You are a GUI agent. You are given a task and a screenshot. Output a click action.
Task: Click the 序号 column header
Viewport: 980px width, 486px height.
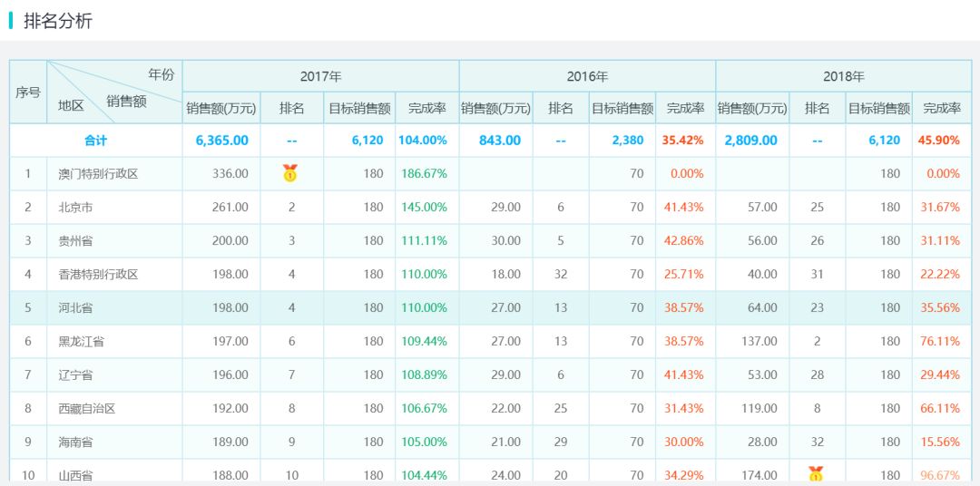tap(28, 92)
